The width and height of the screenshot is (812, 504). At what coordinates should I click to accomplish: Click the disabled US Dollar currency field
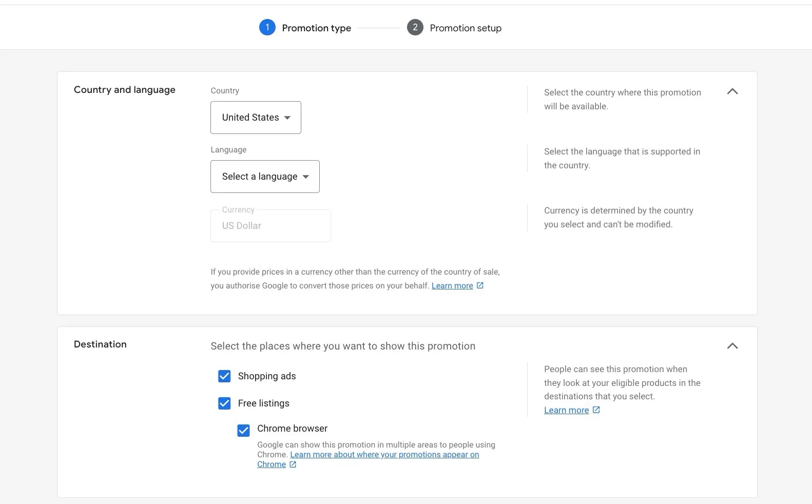coord(270,226)
